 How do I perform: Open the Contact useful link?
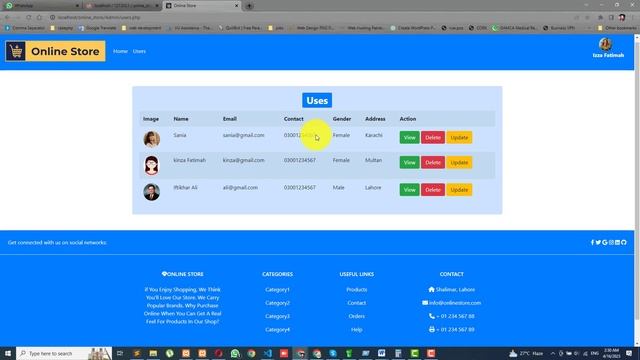357,303
